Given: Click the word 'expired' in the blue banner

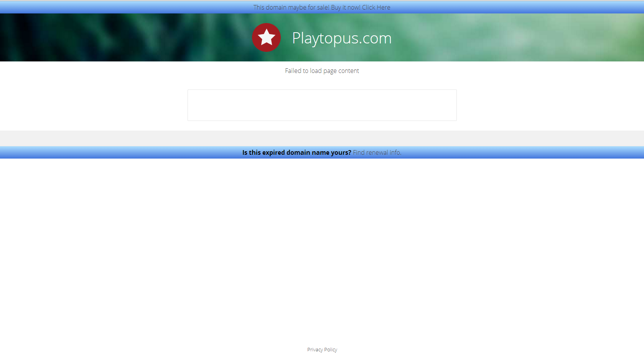Looking at the screenshot, I should coord(273,152).
